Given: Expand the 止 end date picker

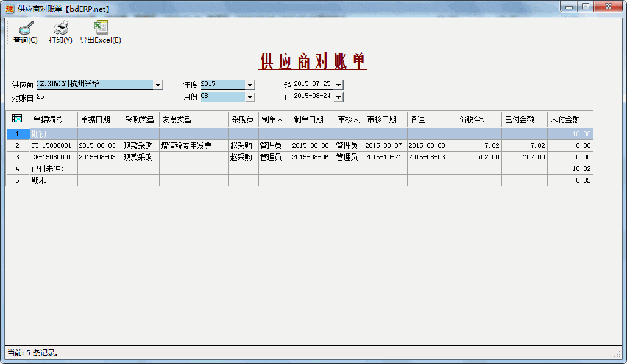Looking at the screenshot, I should click(x=338, y=96).
